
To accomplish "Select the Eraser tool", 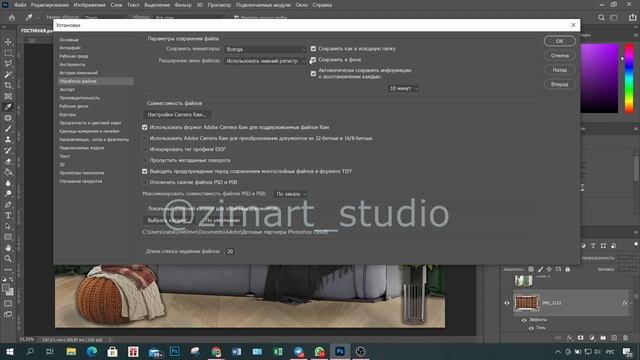I will point(8,161).
